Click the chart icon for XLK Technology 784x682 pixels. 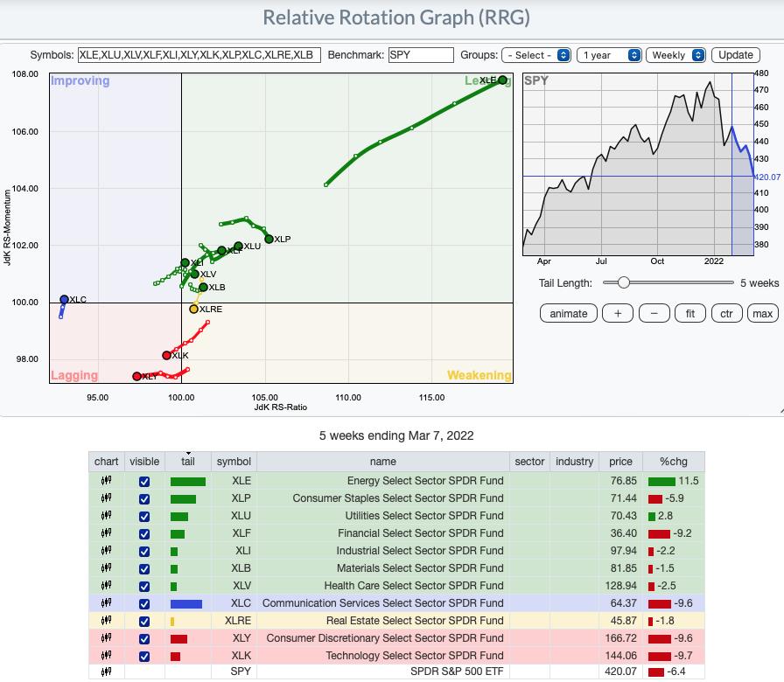(106, 656)
